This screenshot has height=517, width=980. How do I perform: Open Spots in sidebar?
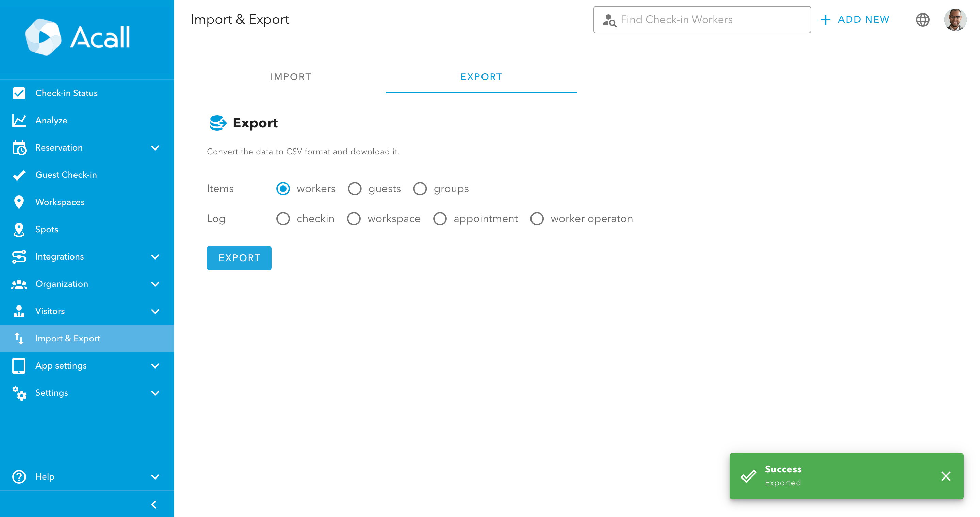tap(87, 230)
